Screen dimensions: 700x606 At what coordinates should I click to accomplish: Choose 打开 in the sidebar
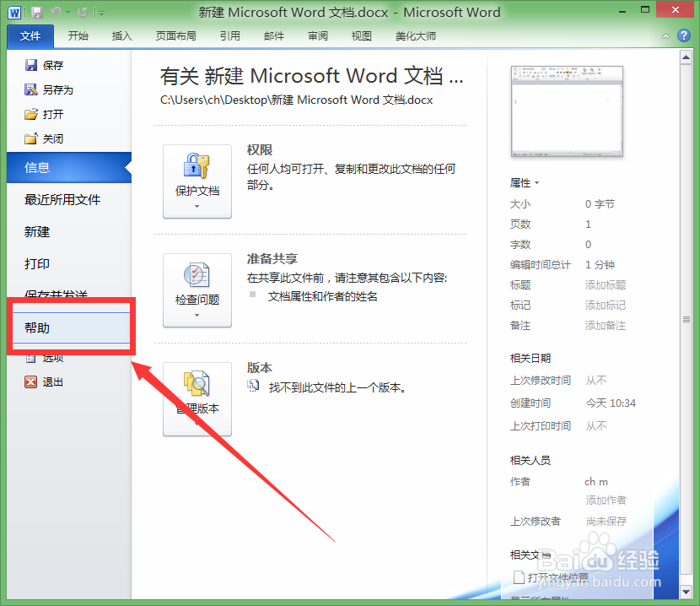(44, 115)
